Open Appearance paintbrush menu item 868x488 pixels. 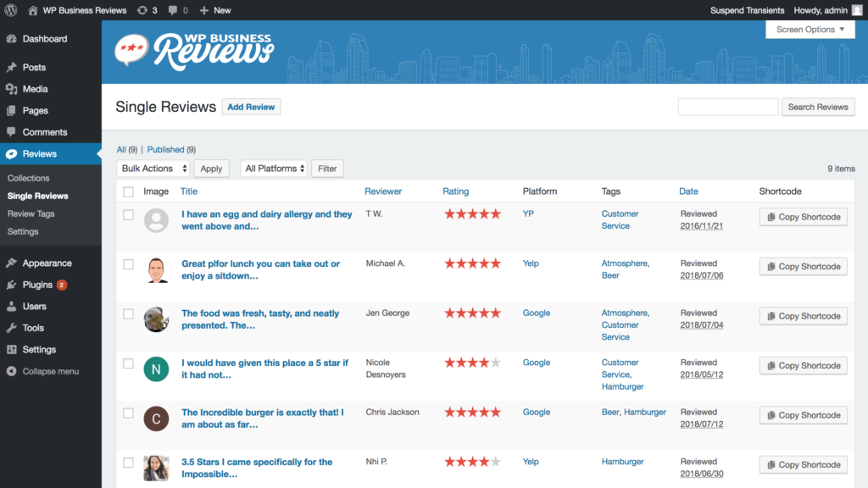[47, 263]
